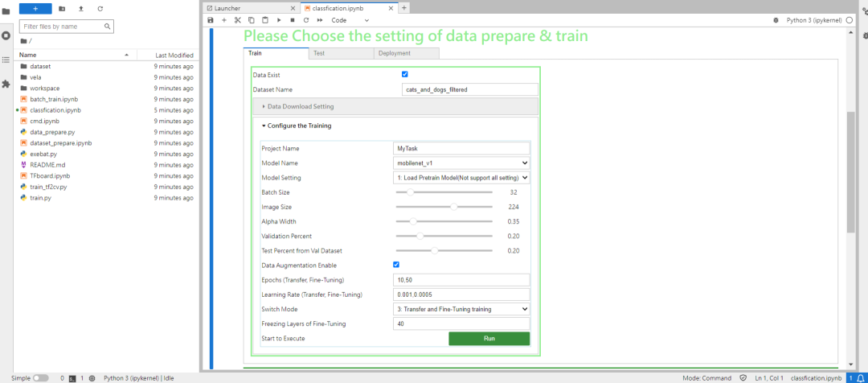The width and height of the screenshot is (868, 383).
Task: Disable the Data Augmentation Enable checkbox
Action: [395, 265]
